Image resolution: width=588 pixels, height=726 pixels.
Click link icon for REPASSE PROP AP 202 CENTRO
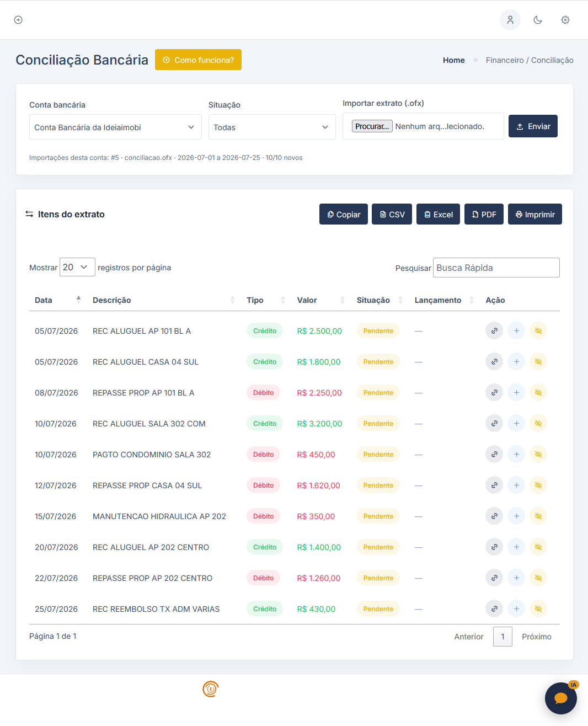[494, 578]
